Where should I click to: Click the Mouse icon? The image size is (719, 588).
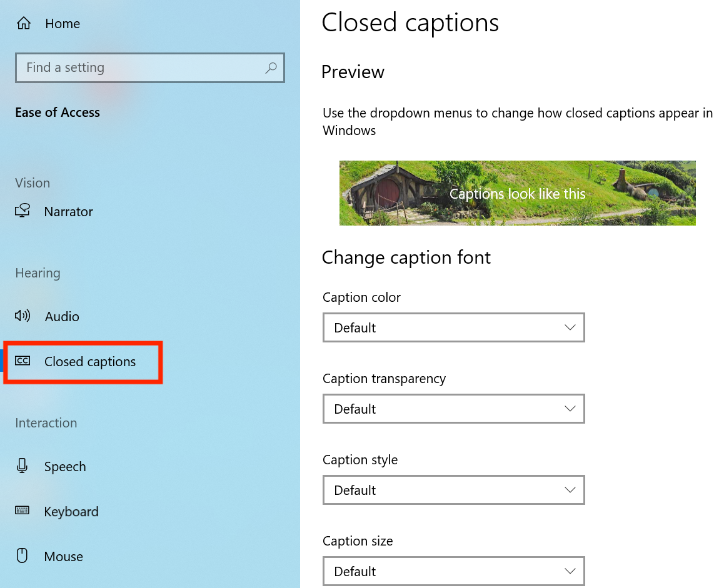tap(22, 556)
